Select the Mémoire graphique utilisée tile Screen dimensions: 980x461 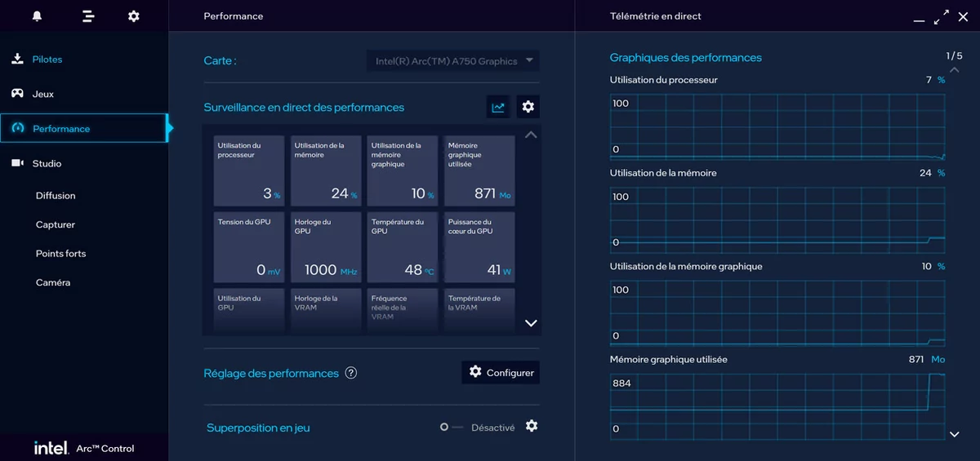[x=479, y=171]
